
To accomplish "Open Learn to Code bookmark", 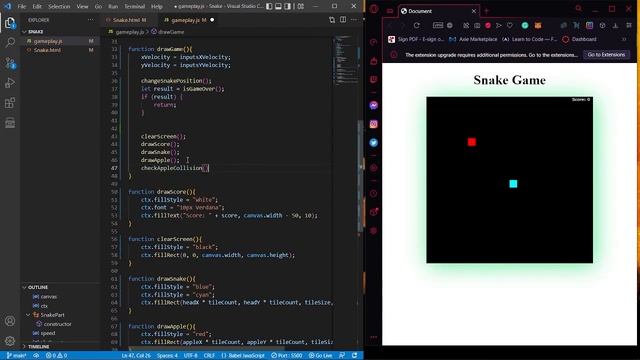I will pyautogui.click(x=529, y=39).
